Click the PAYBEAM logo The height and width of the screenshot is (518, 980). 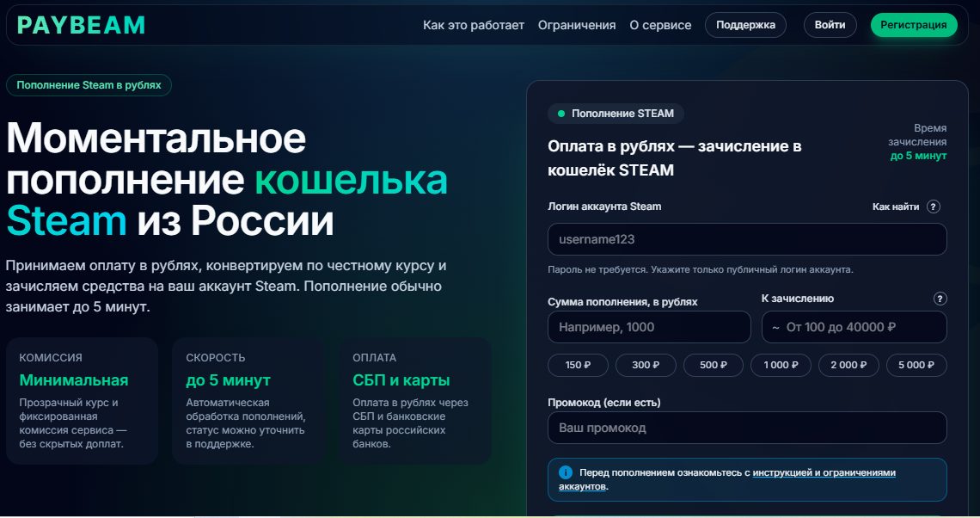coord(81,25)
